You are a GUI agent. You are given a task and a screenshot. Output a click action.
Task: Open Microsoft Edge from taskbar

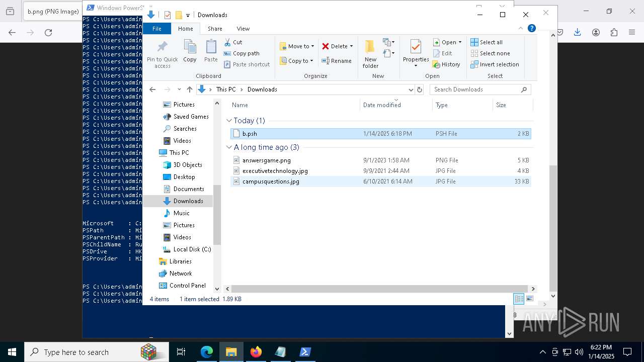(207, 352)
